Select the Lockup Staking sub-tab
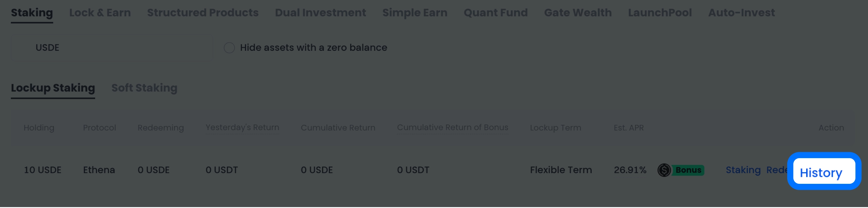 click(53, 88)
